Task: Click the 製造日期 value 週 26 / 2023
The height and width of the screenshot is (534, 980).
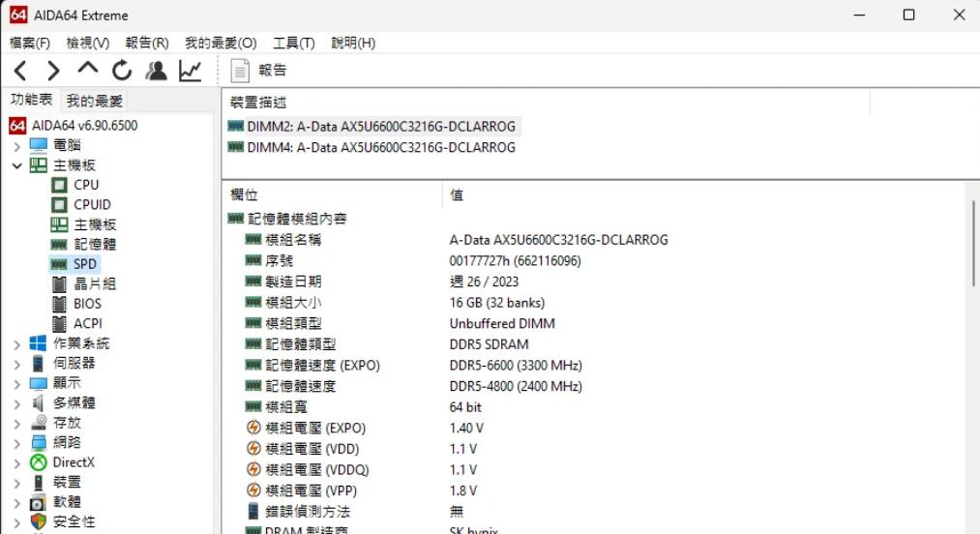Action: [x=484, y=282]
